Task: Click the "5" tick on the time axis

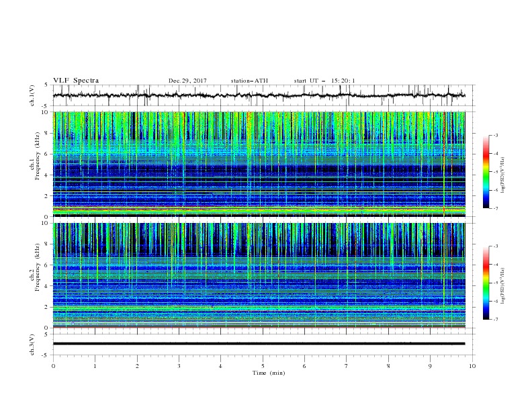Action: coord(263,366)
